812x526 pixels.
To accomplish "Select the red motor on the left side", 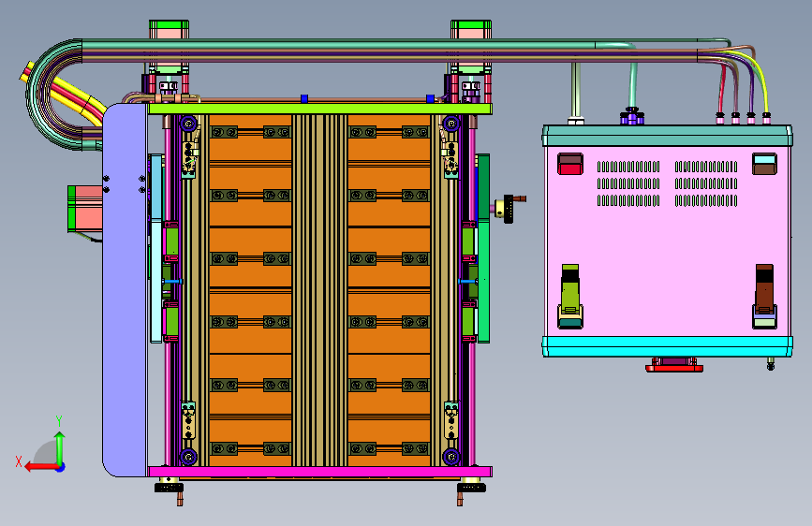I will (x=85, y=208).
